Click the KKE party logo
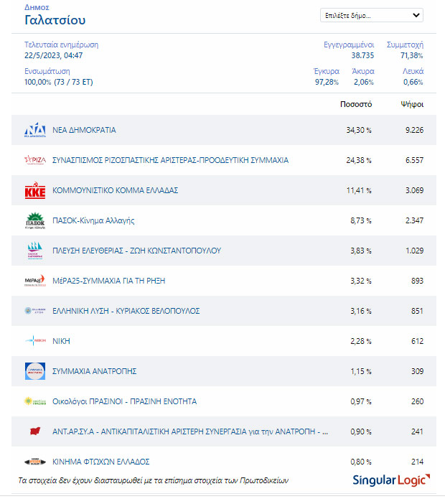 click(35, 190)
